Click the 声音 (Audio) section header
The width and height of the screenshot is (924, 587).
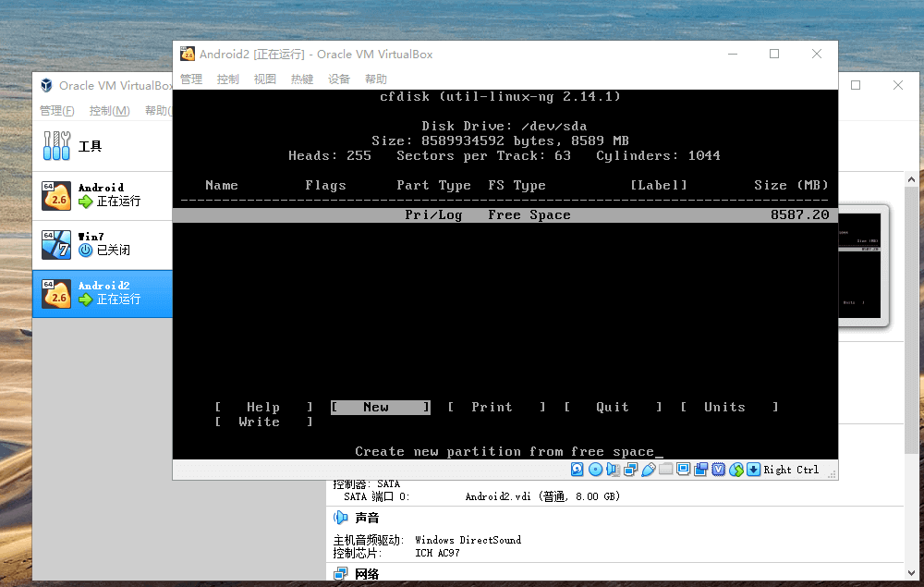click(367, 518)
